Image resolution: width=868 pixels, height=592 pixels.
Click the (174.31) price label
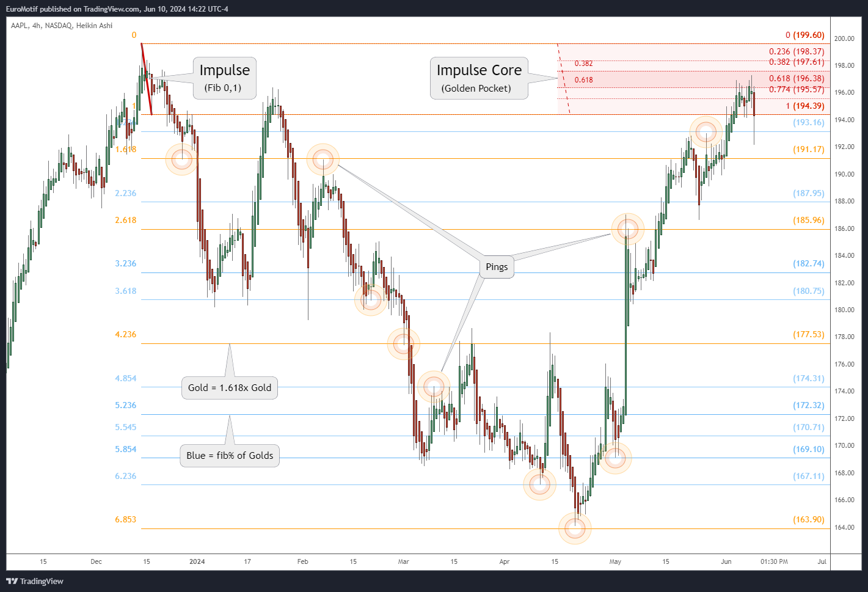(x=809, y=378)
